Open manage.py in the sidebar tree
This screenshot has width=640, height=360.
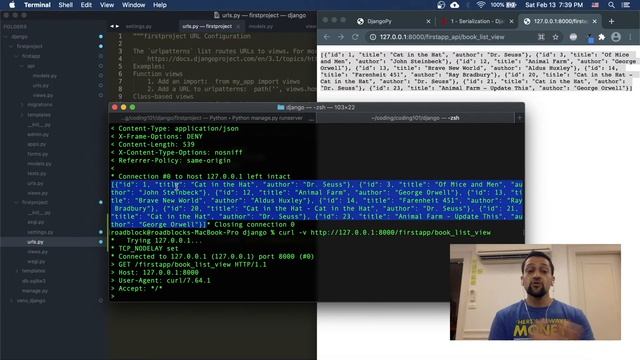pyautogui.click(x=35, y=291)
